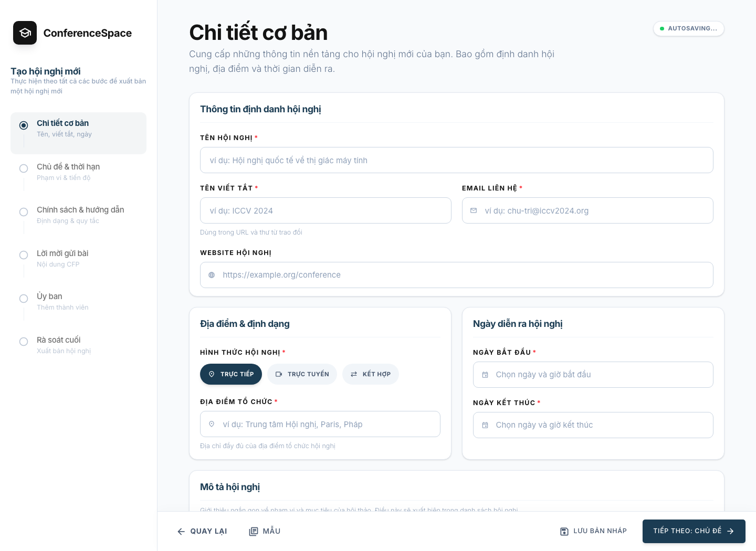
Task: Click the Địa điểm & định dạng heading
Action: 245,324
